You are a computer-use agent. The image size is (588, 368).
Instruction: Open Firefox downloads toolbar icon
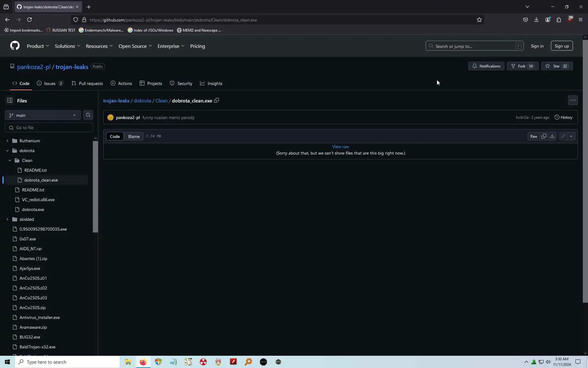[x=536, y=20]
